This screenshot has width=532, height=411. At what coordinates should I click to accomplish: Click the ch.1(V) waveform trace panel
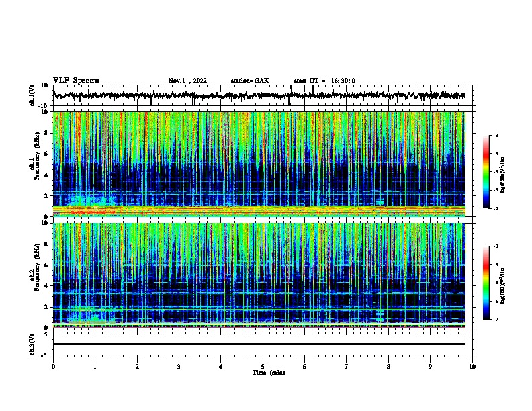(x=263, y=95)
